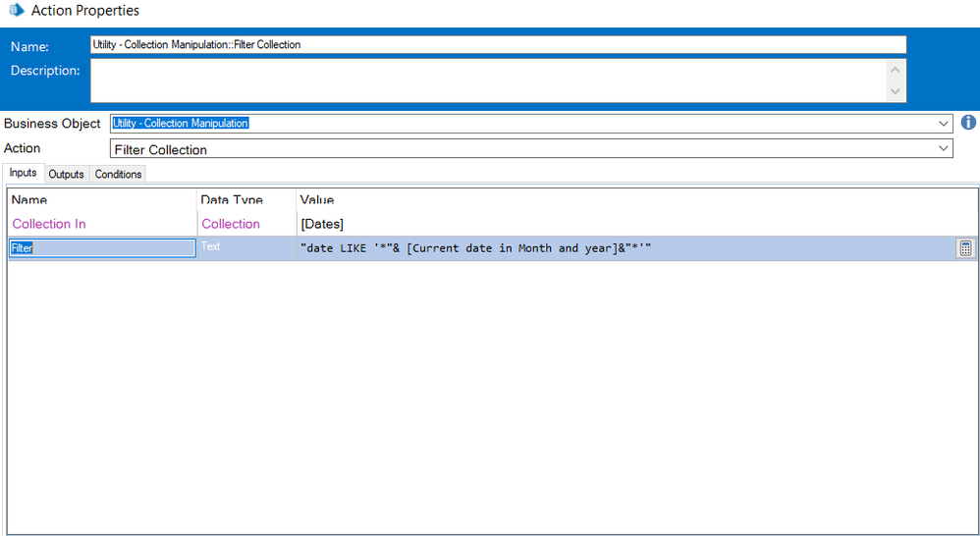Open the Conditions tab
Image resolution: width=980 pixels, height=536 pixels.
click(x=118, y=174)
